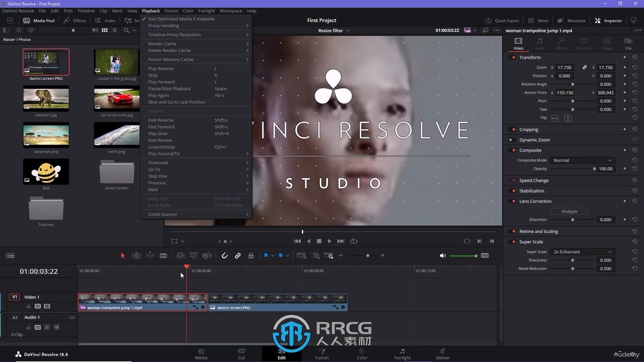644x362 pixels.
Task: Click the blue Marker icon
Action: pos(281,255)
